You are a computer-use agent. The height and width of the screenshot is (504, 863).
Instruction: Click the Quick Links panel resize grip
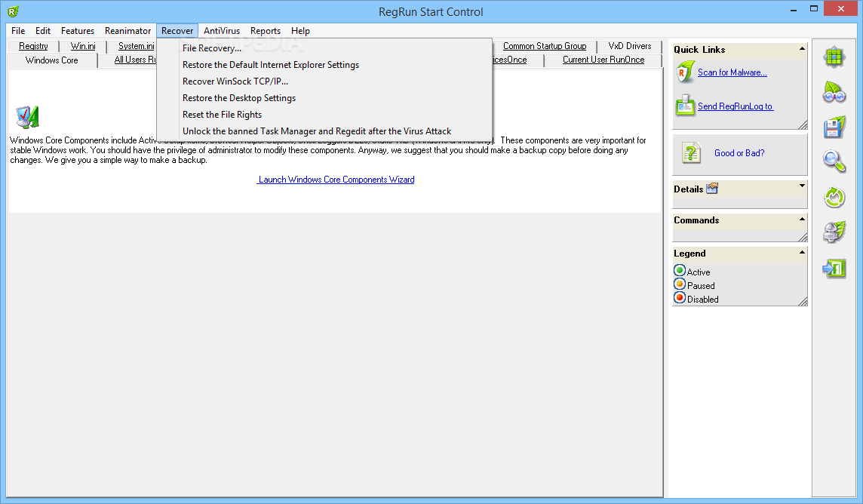click(803, 125)
